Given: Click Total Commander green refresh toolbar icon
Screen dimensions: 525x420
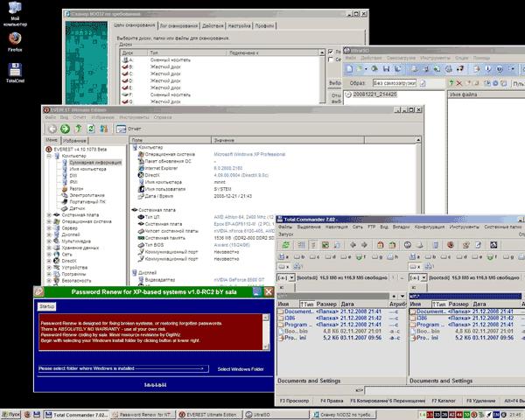Looking at the screenshot, I should pyautogui.click(x=285, y=245).
